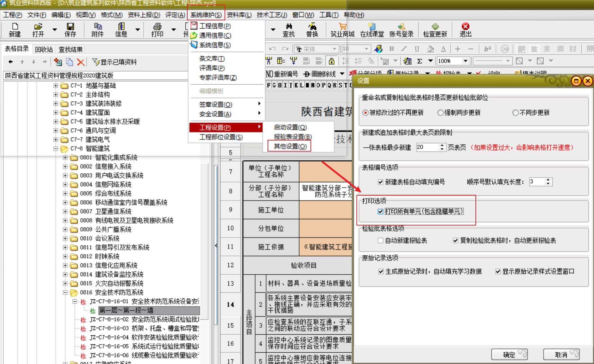Toggle 新建表格自动填充编号 checkbox
This screenshot has height=364, width=594.
(x=380, y=182)
